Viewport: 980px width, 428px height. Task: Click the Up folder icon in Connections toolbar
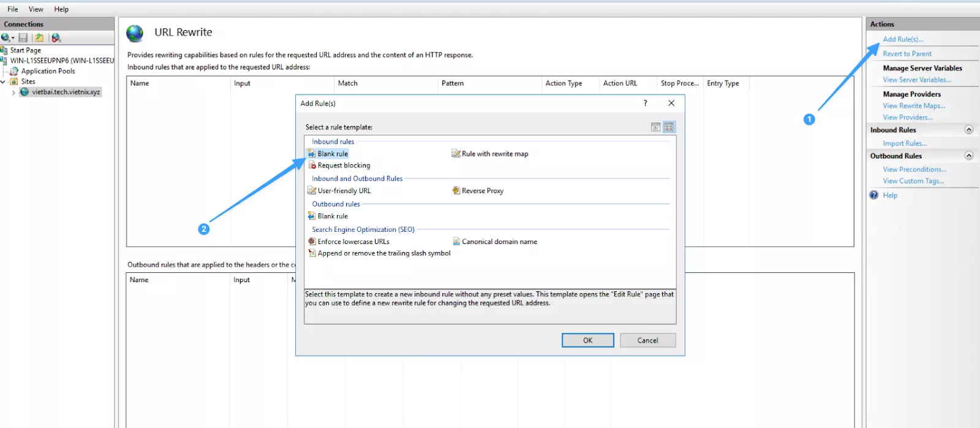[39, 38]
